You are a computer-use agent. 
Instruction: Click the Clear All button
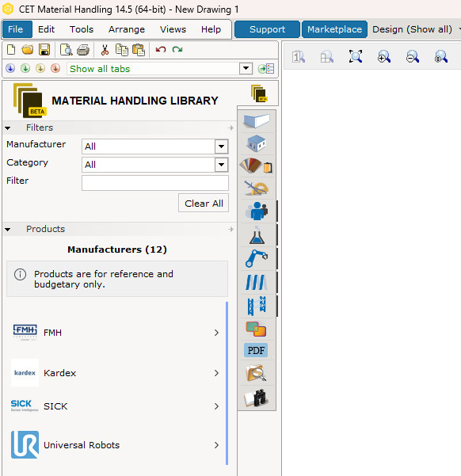204,203
